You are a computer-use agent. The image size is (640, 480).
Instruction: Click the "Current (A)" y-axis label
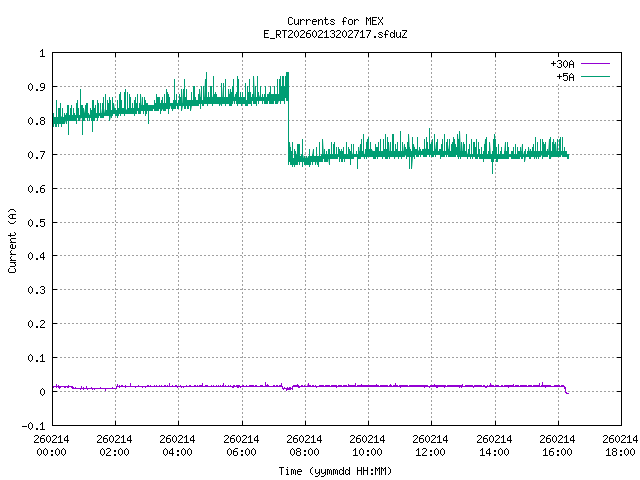[x=12, y=239]
